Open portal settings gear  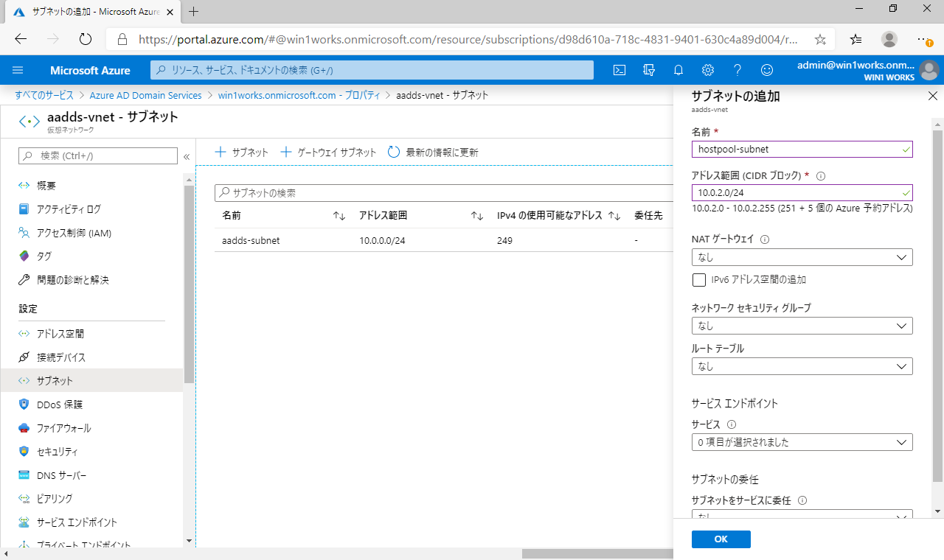708,70
